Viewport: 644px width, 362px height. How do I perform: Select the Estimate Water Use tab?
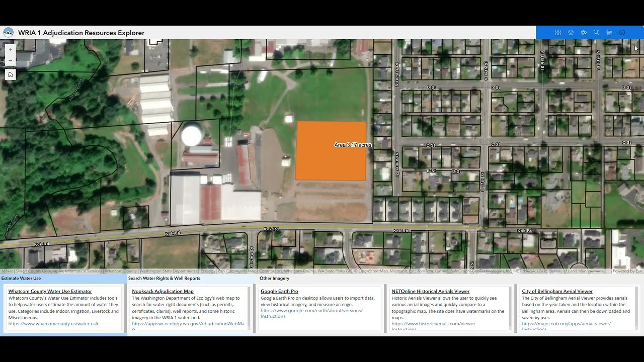click(21, 278)
